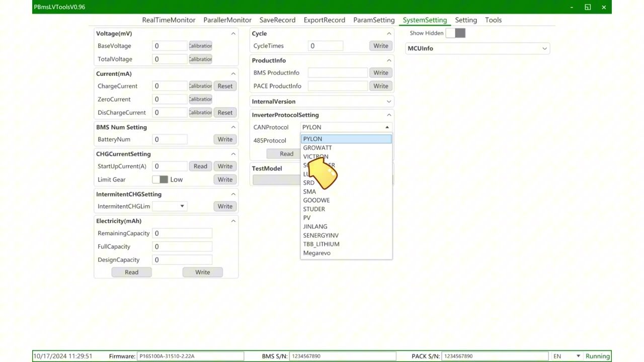The image size is (644, 362).
Task: Expand the InternalVersion section
Action: (389, 102)
